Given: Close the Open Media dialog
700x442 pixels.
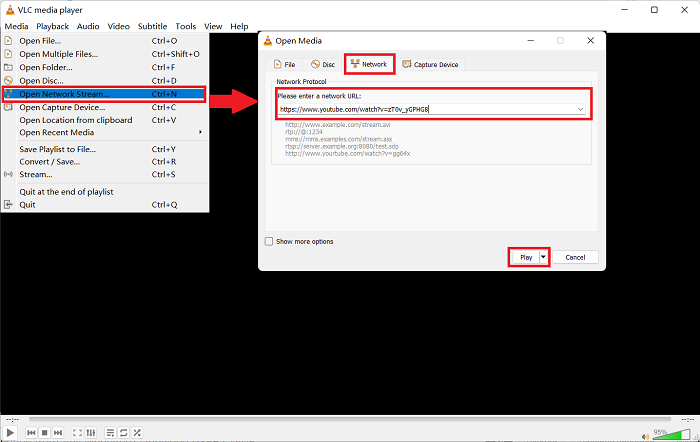Looking at the screenshot, I should tap(590, 41).
